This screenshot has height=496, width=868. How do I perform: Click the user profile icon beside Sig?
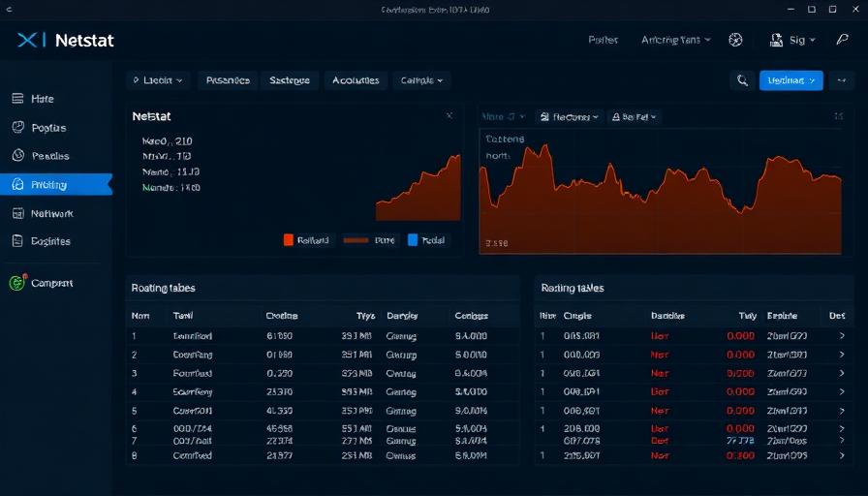[776, 40]
